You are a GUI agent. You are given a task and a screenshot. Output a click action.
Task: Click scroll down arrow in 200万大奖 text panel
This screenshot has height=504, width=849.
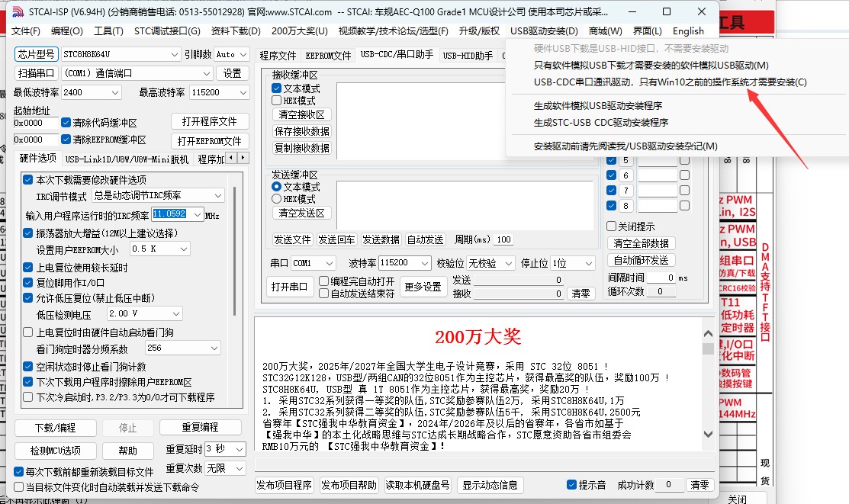point(708,434)
